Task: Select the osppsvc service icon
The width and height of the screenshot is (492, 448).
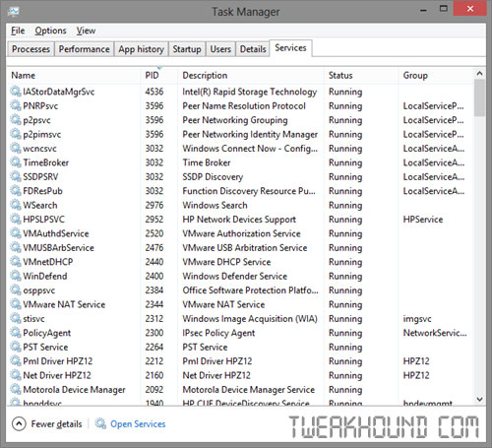Action: click(x=16, y=289)
